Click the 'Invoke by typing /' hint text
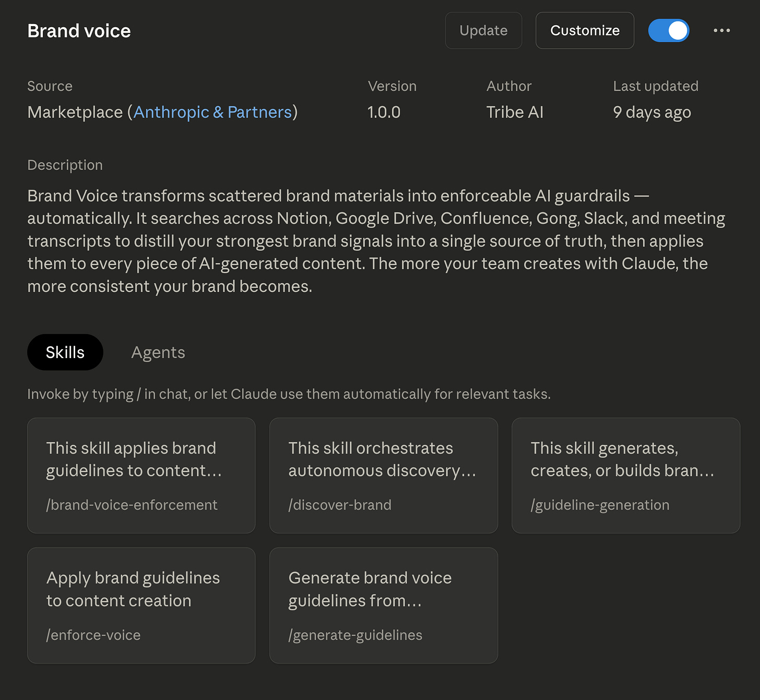 pos(289,394)
